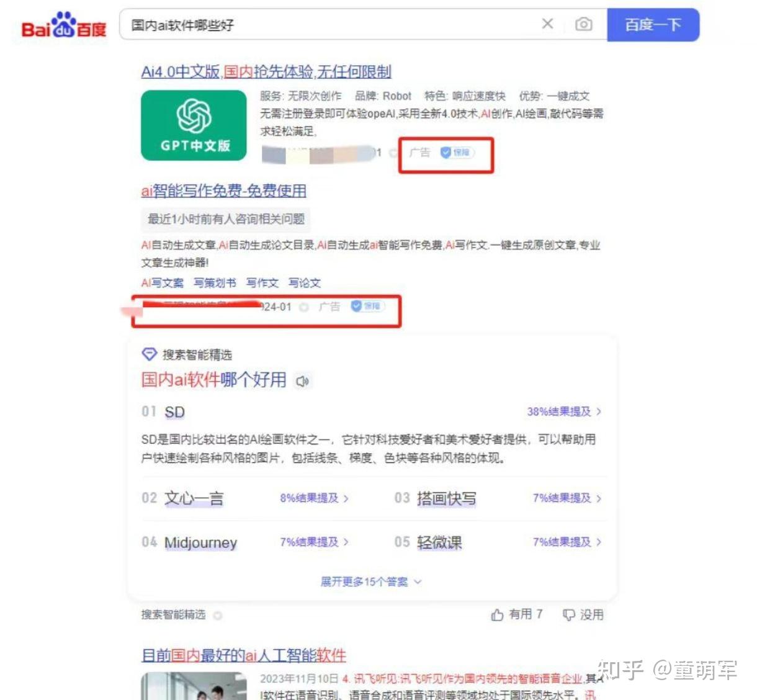This screenshot has width=757, height=700.
Task: Expand 7%结果提及 for Midjourney
Action: point(314,542)
